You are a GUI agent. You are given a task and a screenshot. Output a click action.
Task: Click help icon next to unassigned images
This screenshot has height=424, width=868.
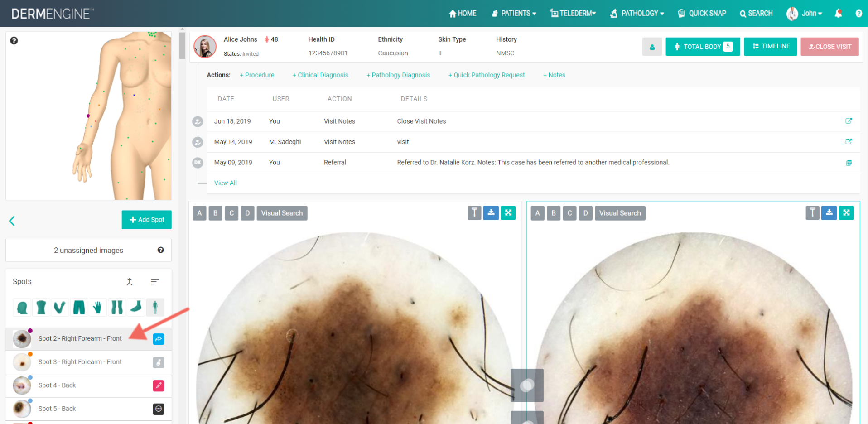pos(161,250)
